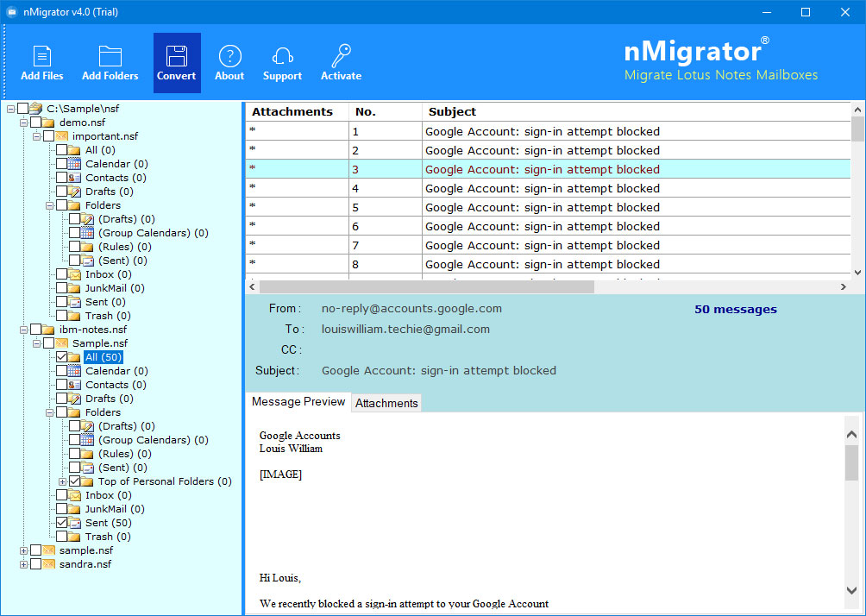
Task: Click the down arrow of the preview scrollbar
Action: tap(851, 590)
